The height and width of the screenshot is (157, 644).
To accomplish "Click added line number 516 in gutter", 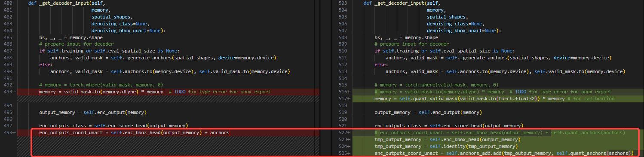I will [x=343, y=92].
